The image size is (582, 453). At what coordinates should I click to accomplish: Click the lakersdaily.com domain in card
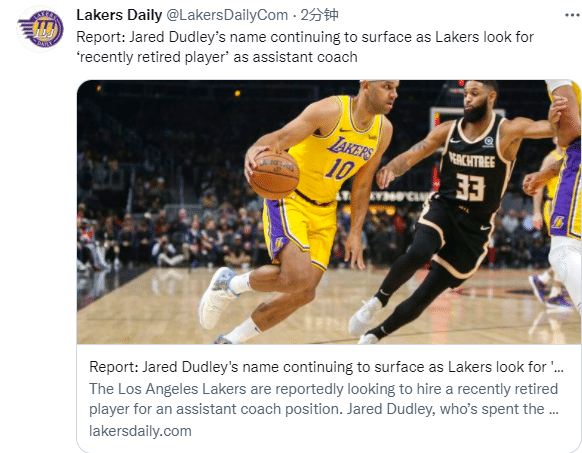pos(140,431)
